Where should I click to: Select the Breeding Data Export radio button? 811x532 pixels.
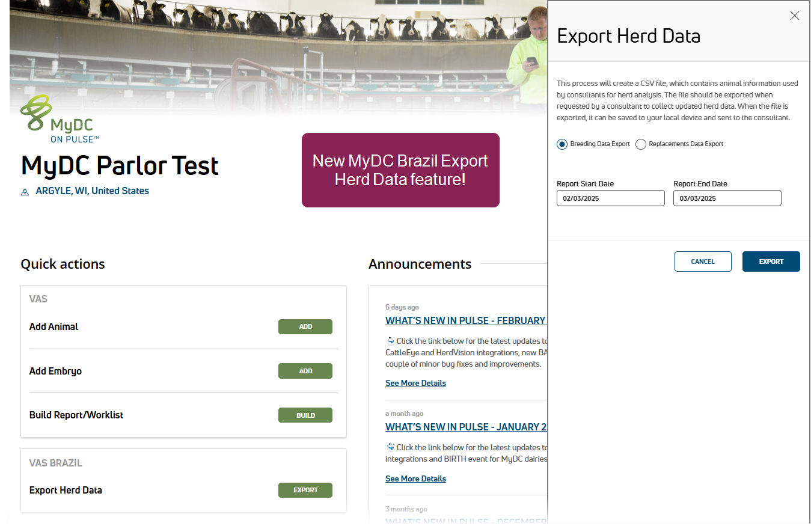pos(562,144)
